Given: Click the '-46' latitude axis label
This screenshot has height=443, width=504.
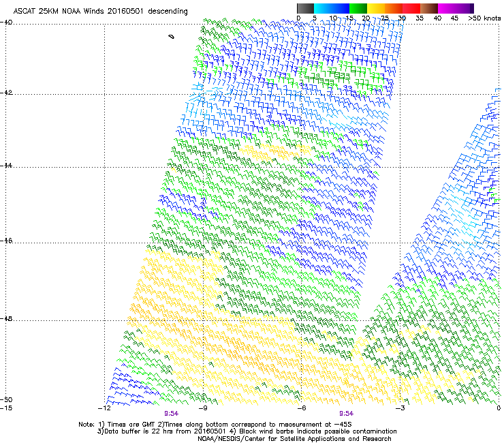Looking at the screenshot, I should [x=6, y=241].
